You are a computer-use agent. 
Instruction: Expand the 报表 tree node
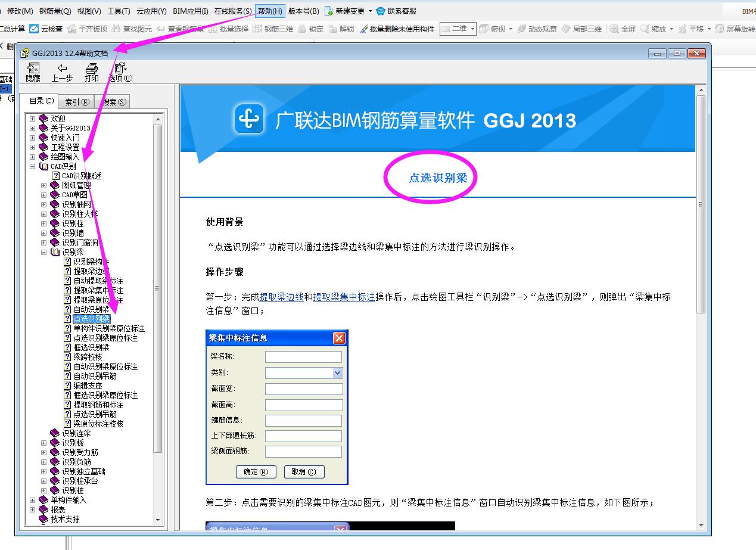tap(33, 509)
